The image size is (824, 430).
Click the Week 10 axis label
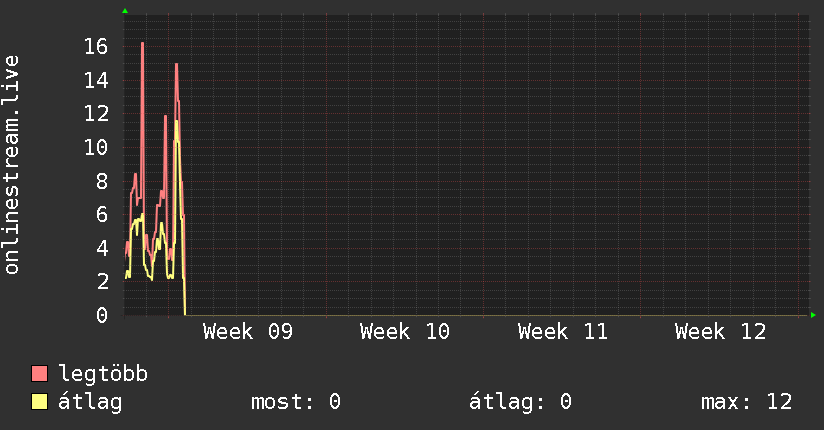(405, 332)
